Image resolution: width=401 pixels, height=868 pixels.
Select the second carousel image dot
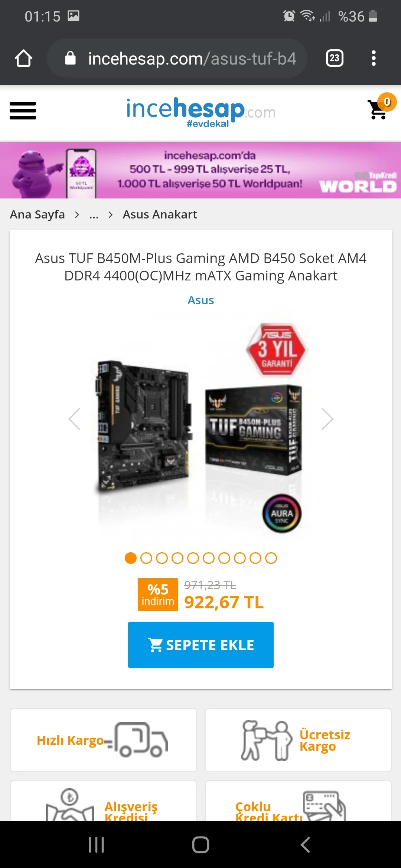[x=146, y=558]
